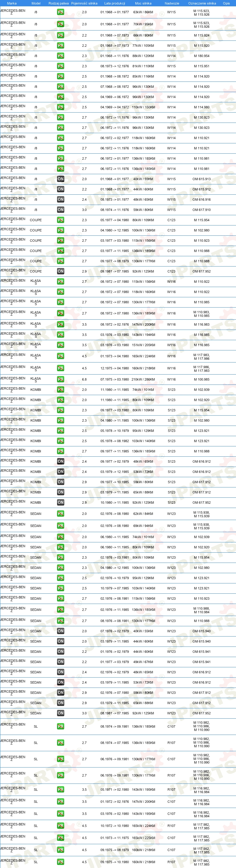Select power value 49kW / 67KM
This screenshot has width=236, height=868.
click(x=143, y=662)
